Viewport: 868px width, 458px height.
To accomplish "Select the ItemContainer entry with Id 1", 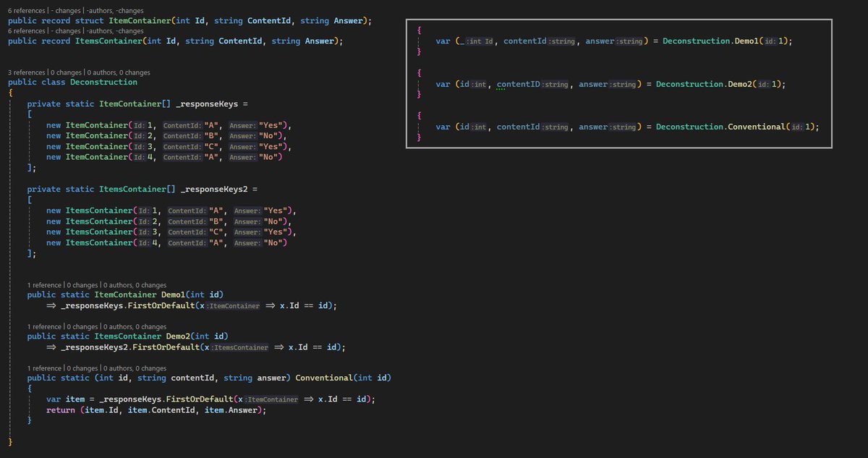I will 169,126.
